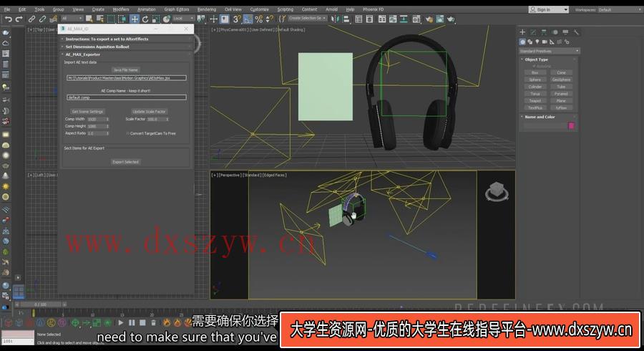
Task: Open the Motion command panel tab
Action: [x=555, y=32]
